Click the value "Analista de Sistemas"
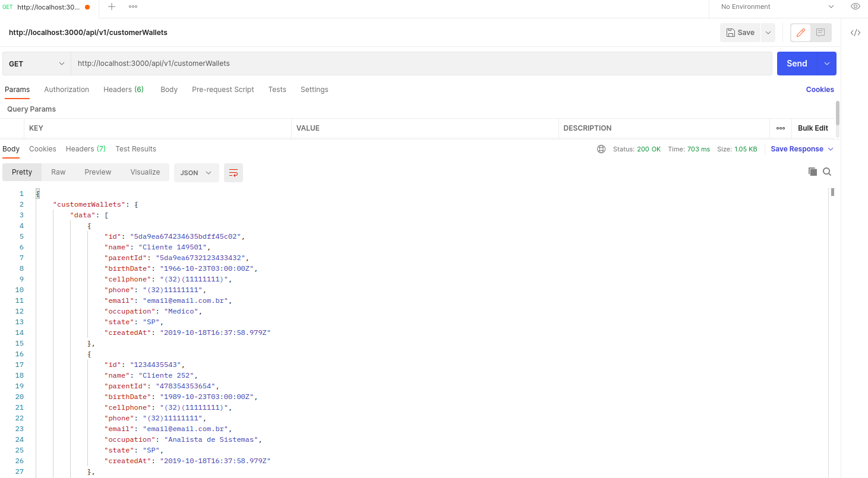 pyautogui.click(x=212, y=439)
